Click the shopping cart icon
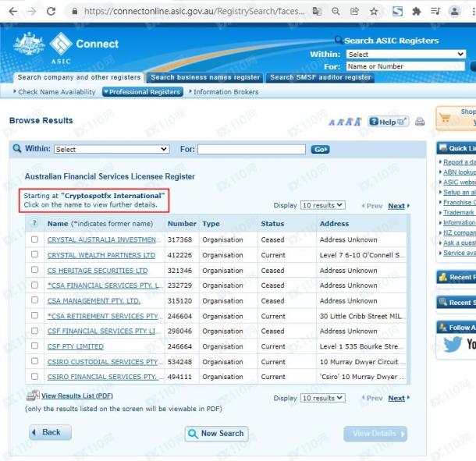The image size is (476, 461). click(x=445, y=118)
